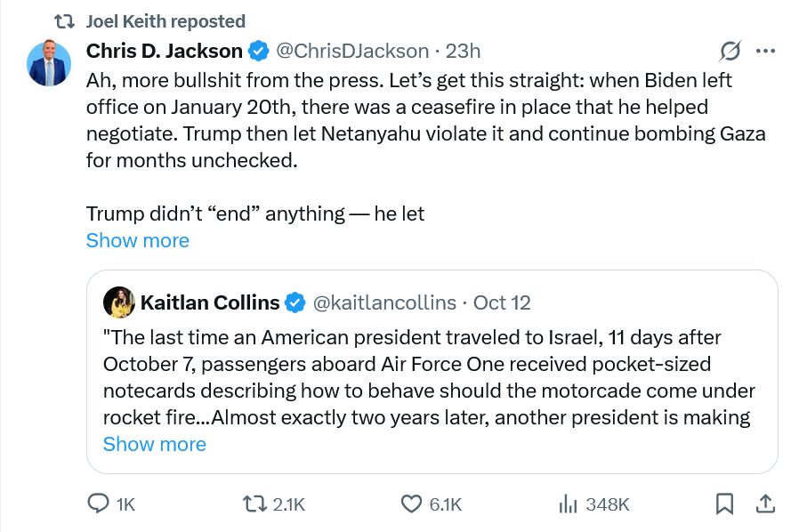
Task: Open the Grok explain icon
Action: 730,51
